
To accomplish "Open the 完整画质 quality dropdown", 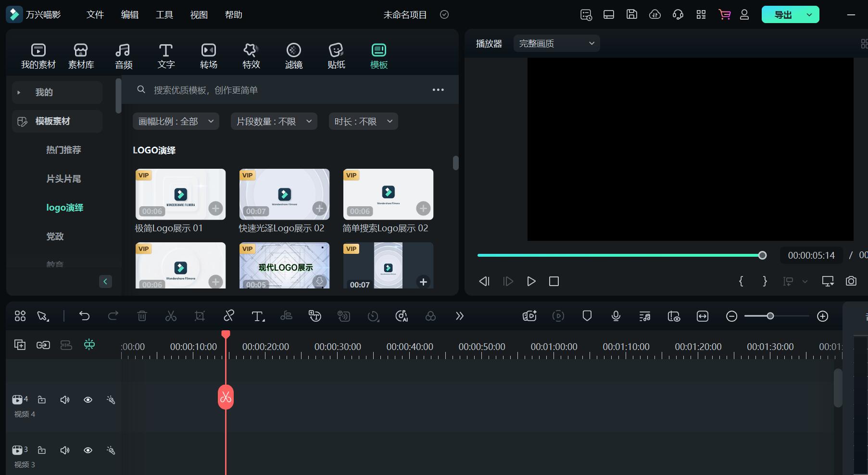I will [556, 44].
